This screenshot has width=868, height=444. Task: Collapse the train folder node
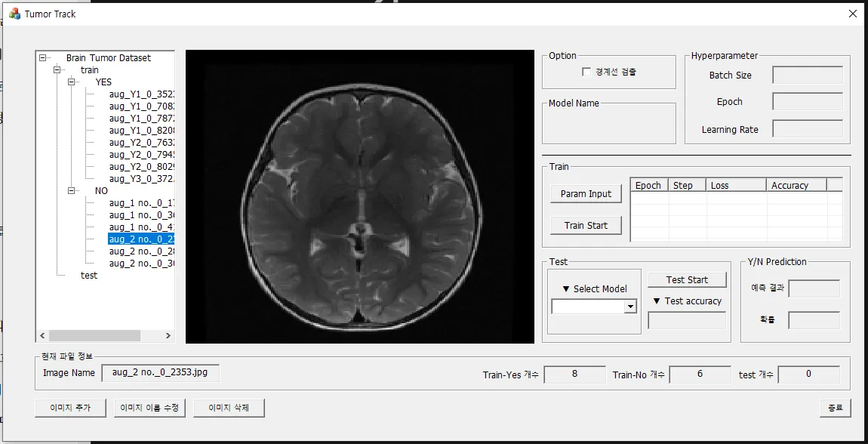click(x=57, y=69)
